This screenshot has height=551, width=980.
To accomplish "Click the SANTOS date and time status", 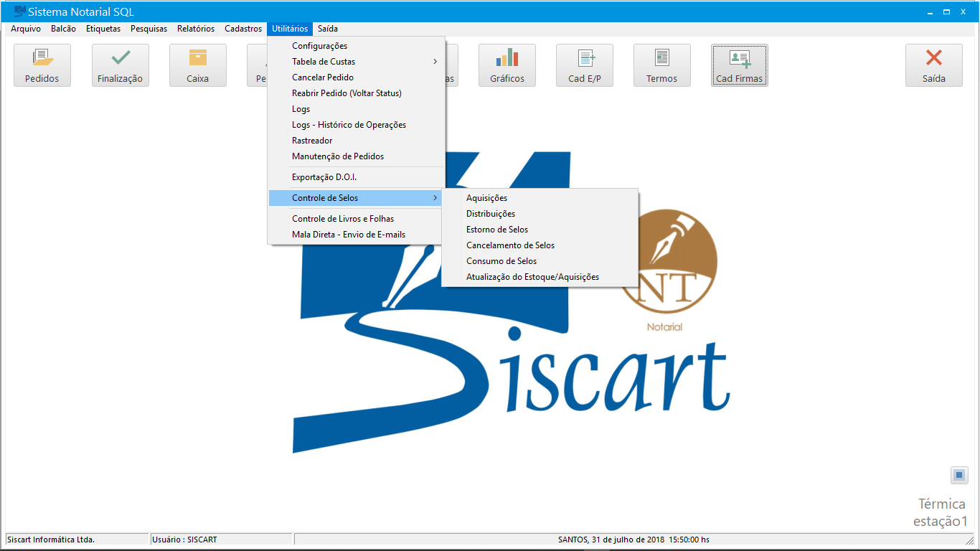I will (633, 540).
